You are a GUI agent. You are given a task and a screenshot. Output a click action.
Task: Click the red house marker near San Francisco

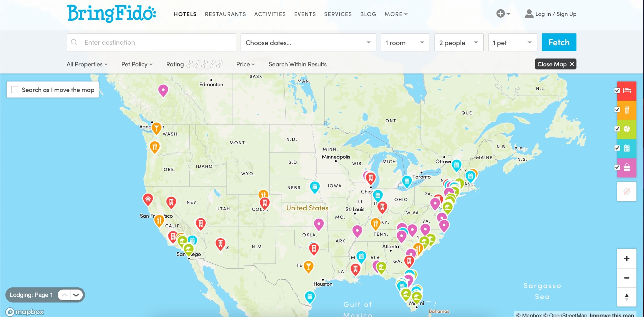(x=148, y=200)
